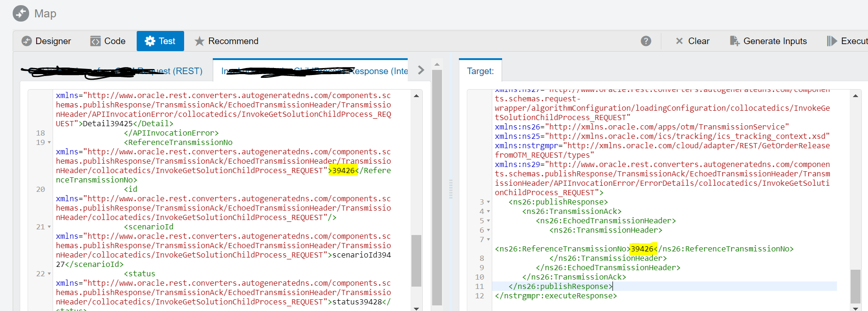This screenshot has width=868, height=311.
Task: Select the Target tab
Action: (x=480, y=71)
